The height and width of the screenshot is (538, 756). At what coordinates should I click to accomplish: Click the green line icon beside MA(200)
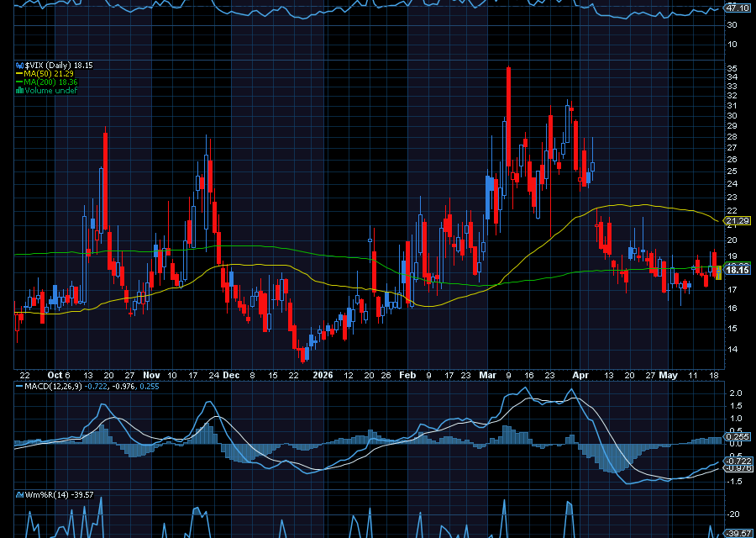pyautogui.click(x=20, y=82)
